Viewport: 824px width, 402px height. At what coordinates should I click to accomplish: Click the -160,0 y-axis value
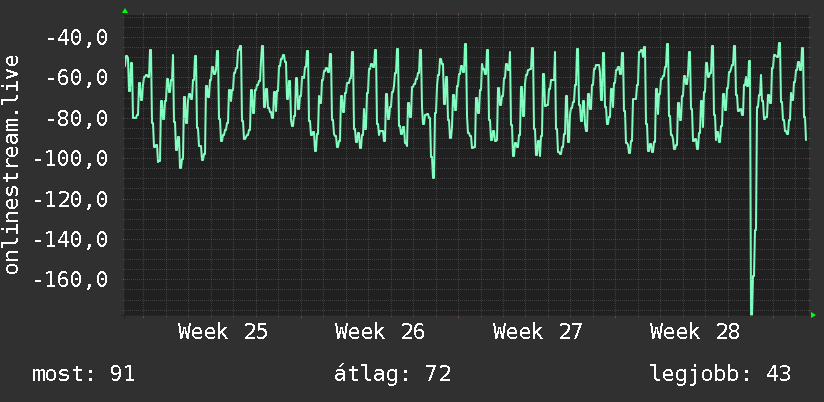pos(71,280)
